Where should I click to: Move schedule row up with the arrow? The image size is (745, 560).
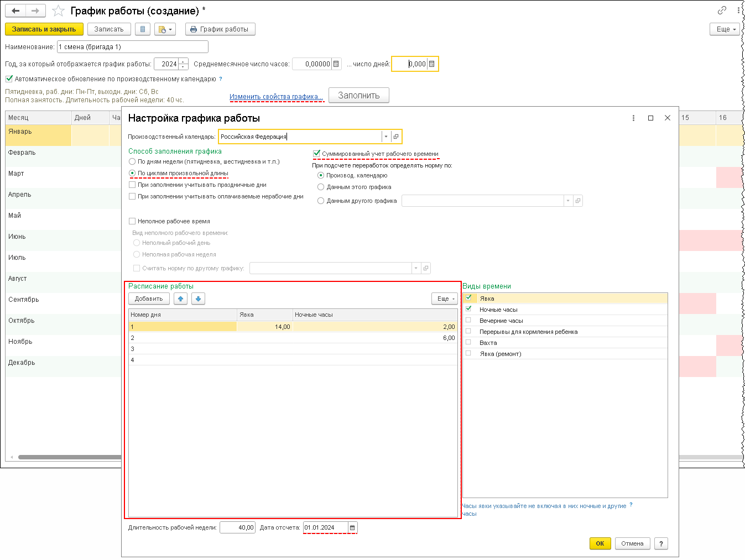[x=180, y=299]
